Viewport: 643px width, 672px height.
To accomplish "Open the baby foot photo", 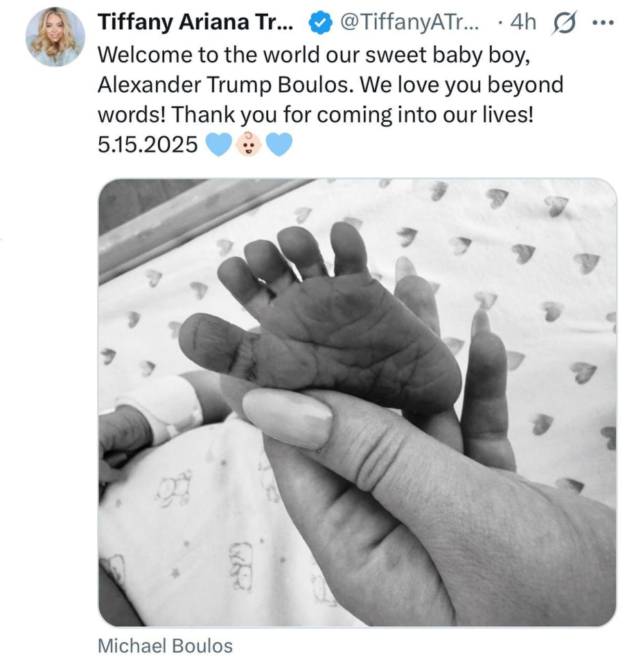I will [357, 402].
